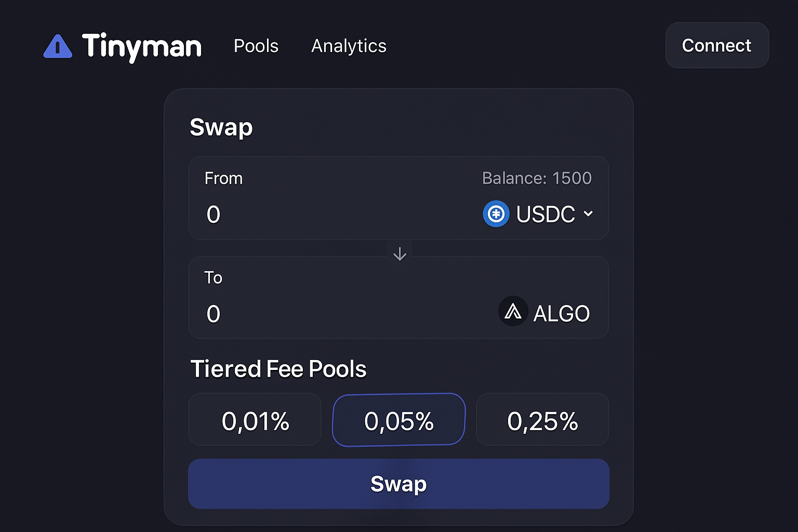
Task: Select the 0,25% fee tier
Action: point(542,420)
